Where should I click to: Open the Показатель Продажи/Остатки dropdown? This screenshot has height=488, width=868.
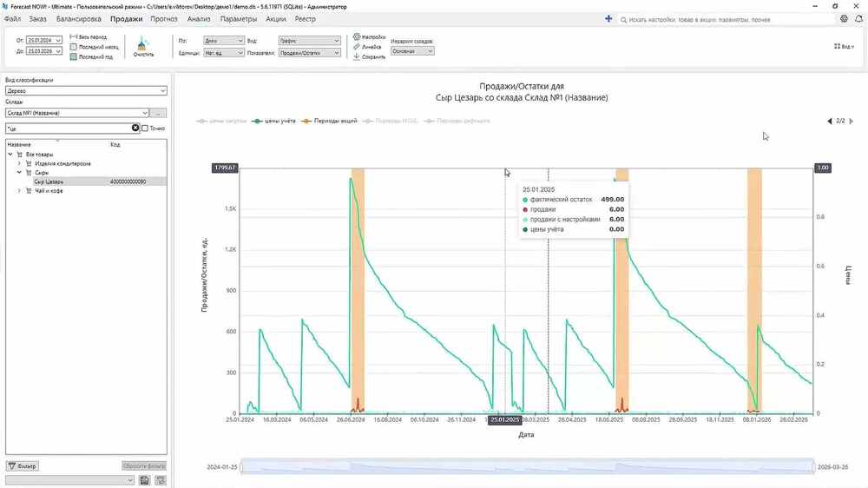tap(310, 53)
